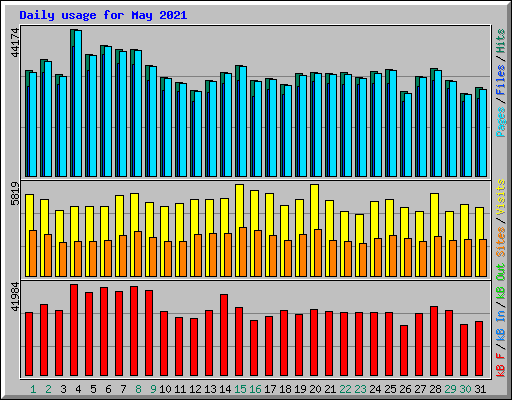This screenshot has height=400, width=512.
Task: Click day 26 on the x-axis
Action: click(405, 389)
